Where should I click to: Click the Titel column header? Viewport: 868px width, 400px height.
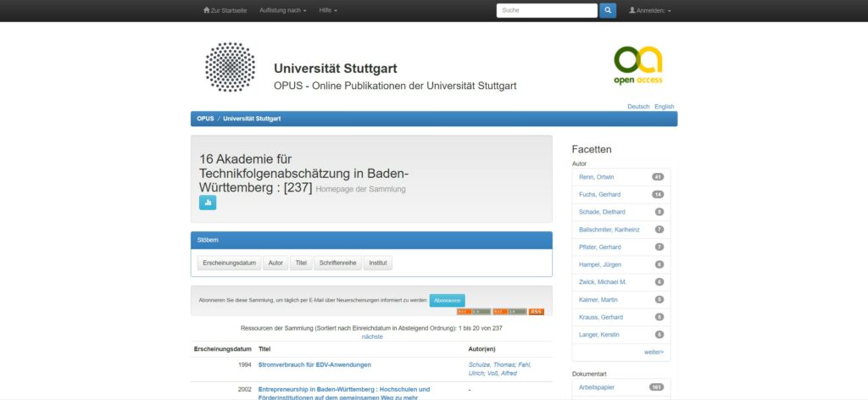point(264,349)
